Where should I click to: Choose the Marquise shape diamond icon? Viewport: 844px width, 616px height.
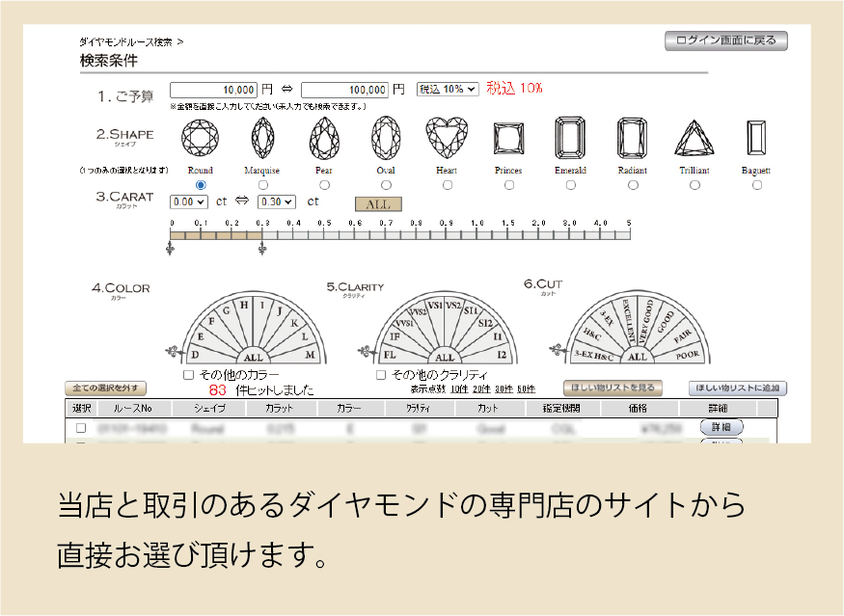tap(262, 138)
